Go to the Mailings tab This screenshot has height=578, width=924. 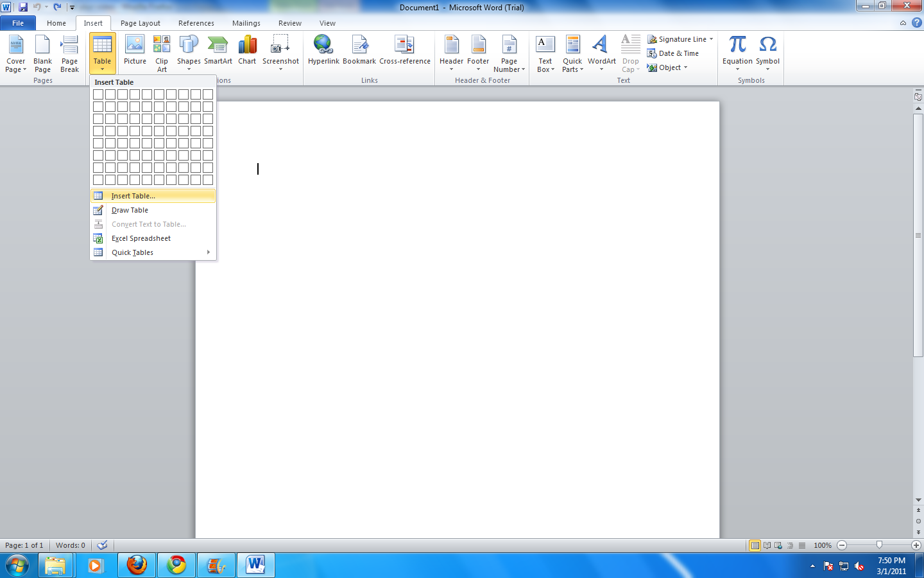(x=246, y=23)
